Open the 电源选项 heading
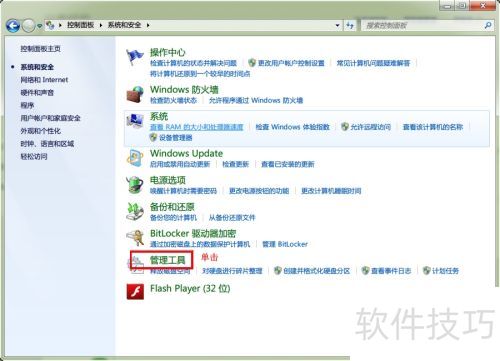Image resolution: width=500 pixels, height=361 pixels. tap(168, 180)
